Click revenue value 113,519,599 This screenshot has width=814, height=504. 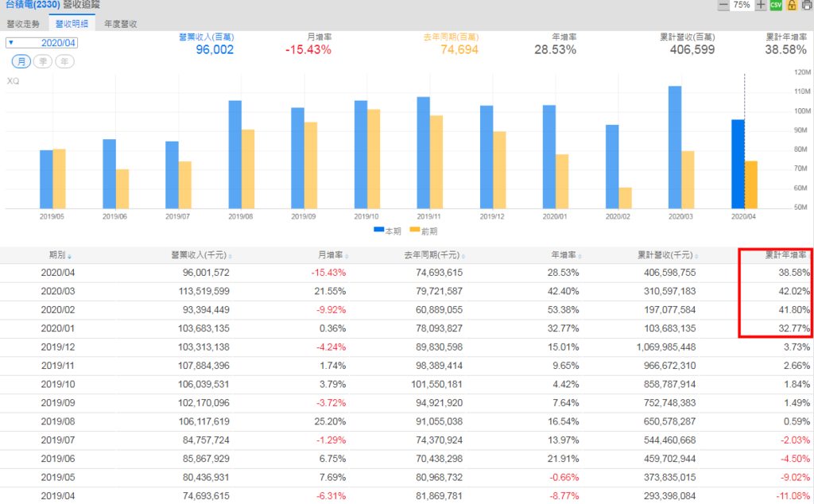(x=204, y=291)
